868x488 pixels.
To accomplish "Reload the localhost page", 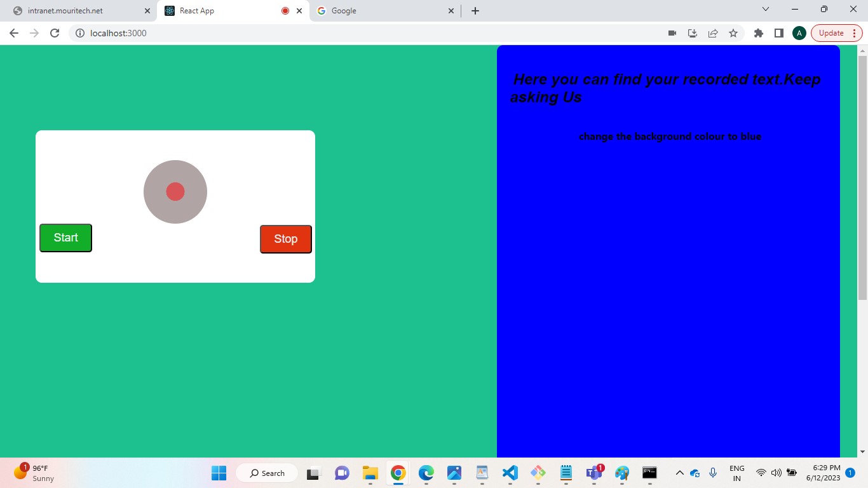I will click(55, 33).
